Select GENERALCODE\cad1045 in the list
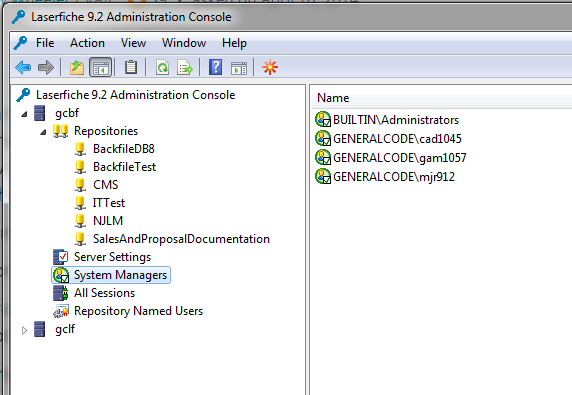 point(397,139)
